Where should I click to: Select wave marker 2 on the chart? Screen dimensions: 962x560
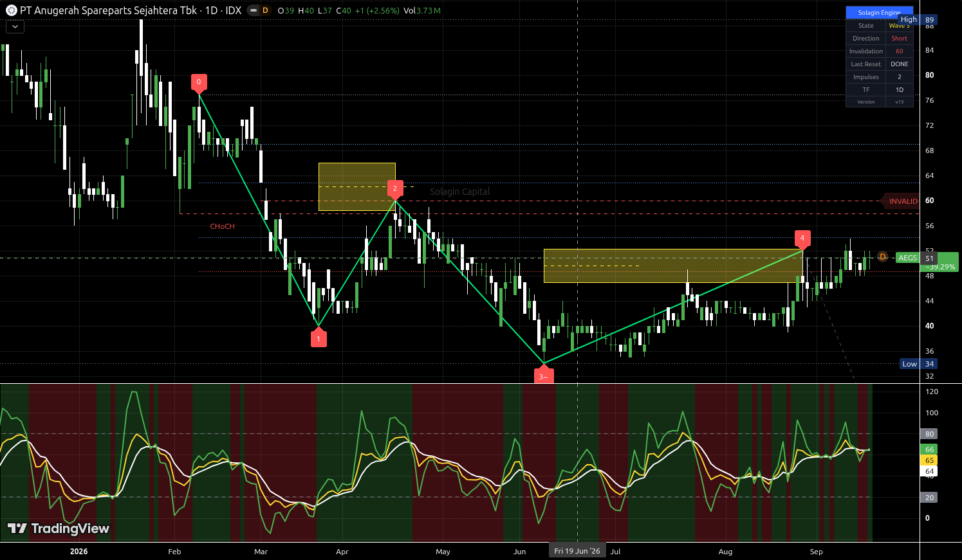[395, 188]
